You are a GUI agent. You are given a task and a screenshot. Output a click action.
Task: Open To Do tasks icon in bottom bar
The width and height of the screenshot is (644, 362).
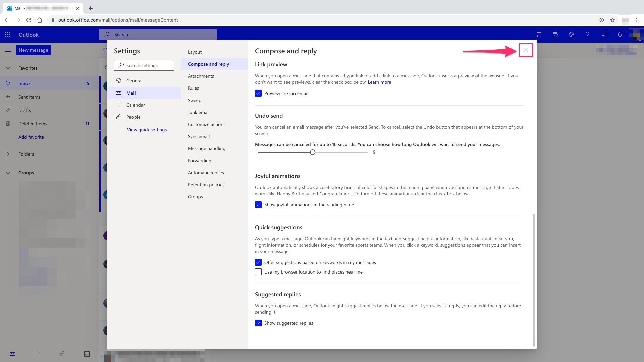(x=87, y=354)
